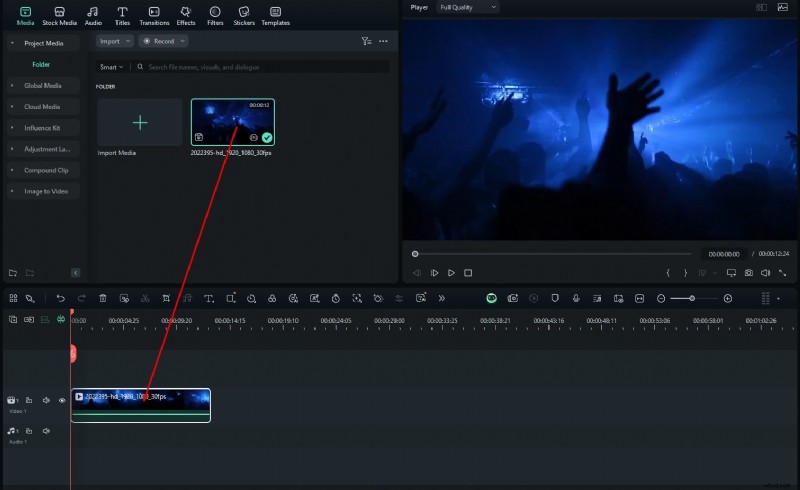The image size is (800, 490).
Task: Select the 2022395-hd clip on timeline
Action: tap(141, 405)
